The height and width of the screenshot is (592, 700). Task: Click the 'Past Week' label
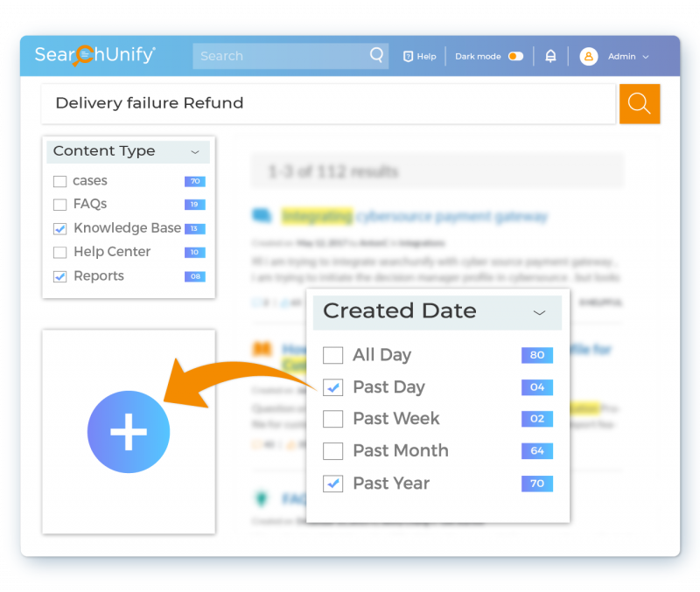[396, 419]
